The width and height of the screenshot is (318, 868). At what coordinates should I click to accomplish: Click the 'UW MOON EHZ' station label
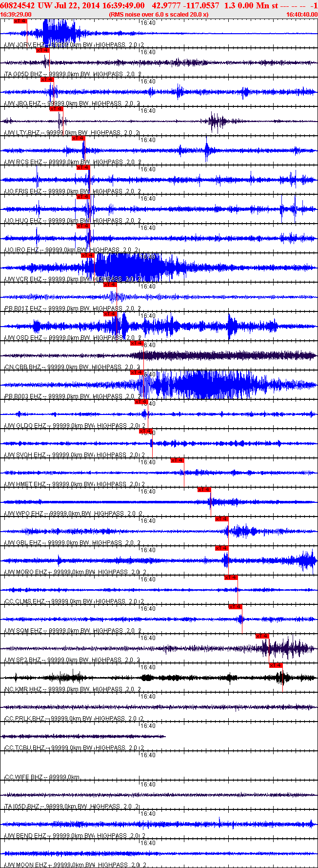click(x=26, y=865)
